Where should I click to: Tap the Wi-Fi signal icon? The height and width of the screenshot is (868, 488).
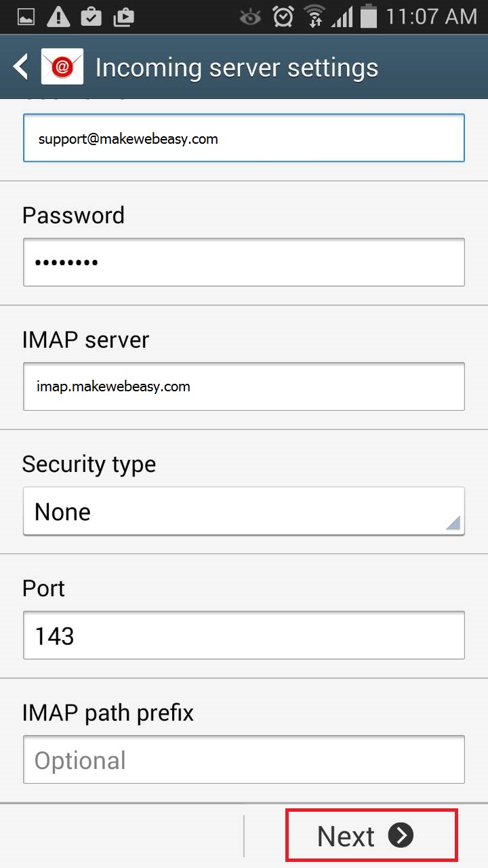point(314,17)
